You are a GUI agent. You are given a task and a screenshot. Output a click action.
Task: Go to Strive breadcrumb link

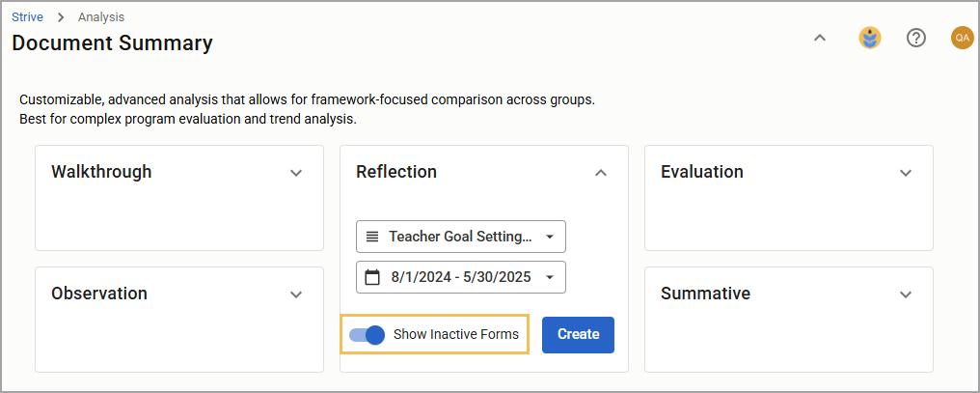[x=28, y=17]
